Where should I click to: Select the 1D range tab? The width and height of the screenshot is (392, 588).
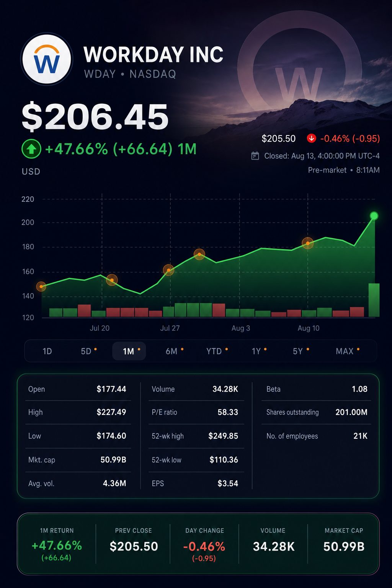click(x=47, y=351)
